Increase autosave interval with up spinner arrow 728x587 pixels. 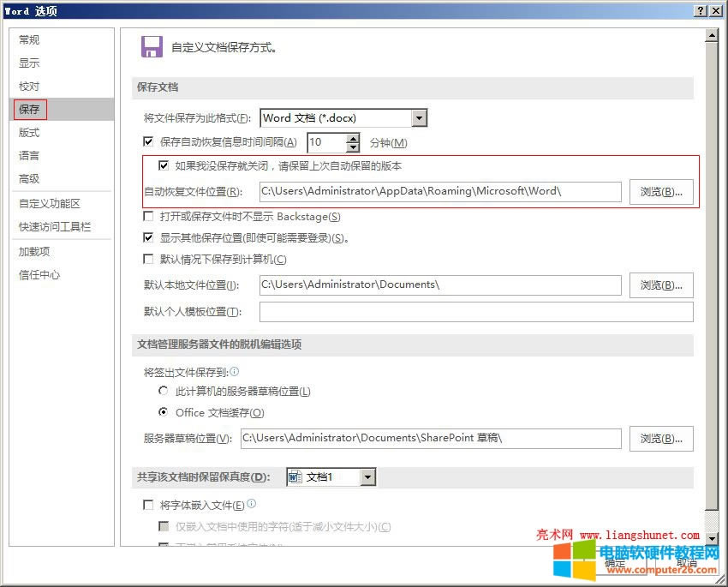(x=353, y=137)
